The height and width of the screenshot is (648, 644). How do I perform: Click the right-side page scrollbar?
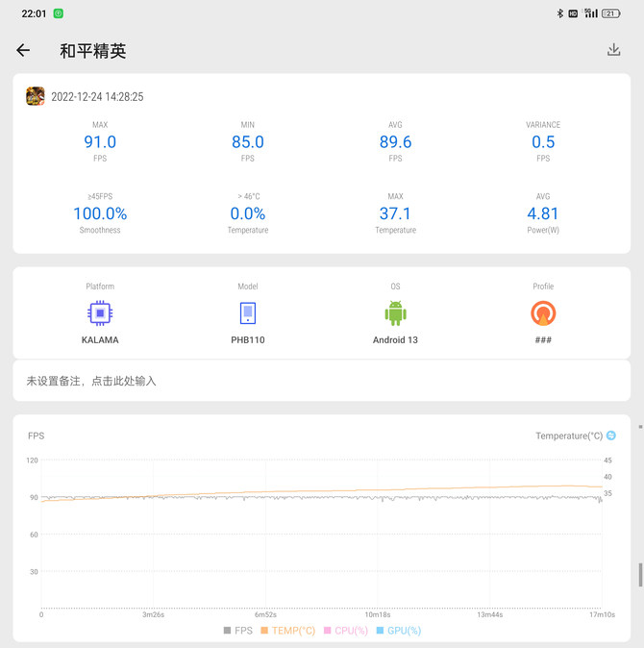pos(640,575)
